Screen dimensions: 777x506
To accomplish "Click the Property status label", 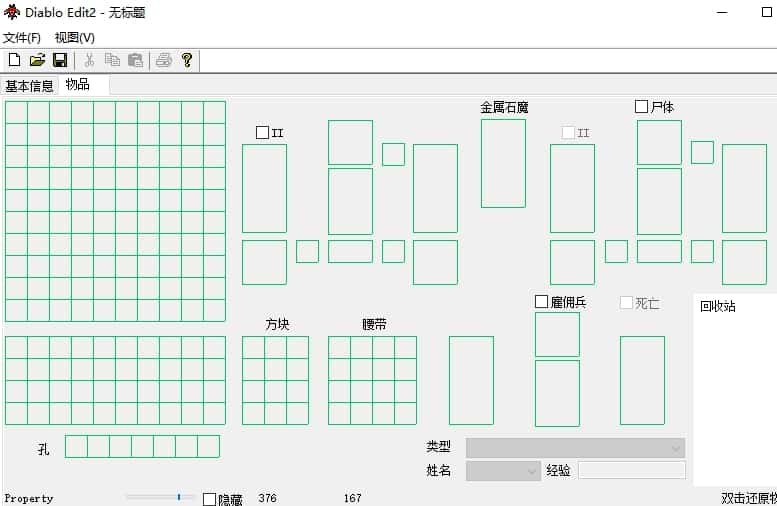I will (29, 498).
